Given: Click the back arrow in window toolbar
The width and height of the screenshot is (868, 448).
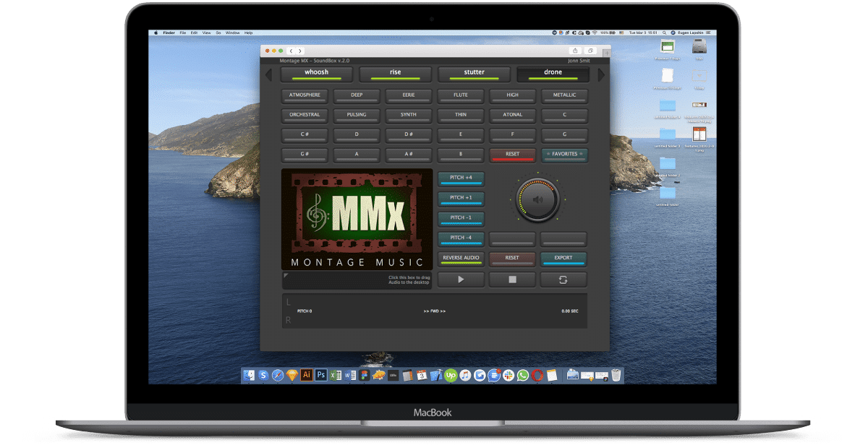Looking at the screenshot, I should coord(291,51).
